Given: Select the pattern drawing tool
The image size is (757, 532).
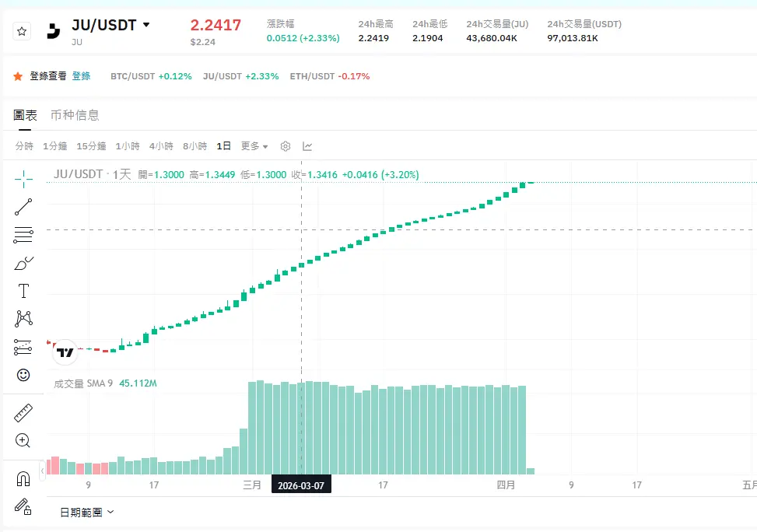Looking at the screenshot, I should (x=23, y=319).
